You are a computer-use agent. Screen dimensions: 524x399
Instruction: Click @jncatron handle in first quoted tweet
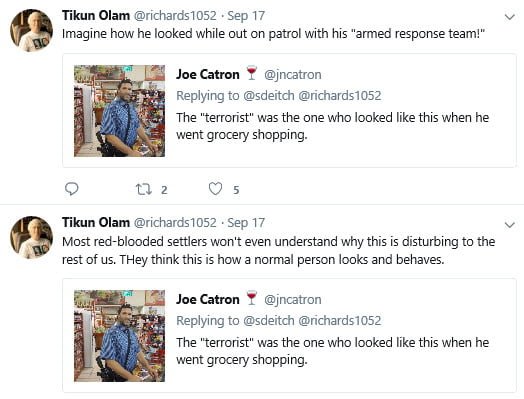point(293,75)
